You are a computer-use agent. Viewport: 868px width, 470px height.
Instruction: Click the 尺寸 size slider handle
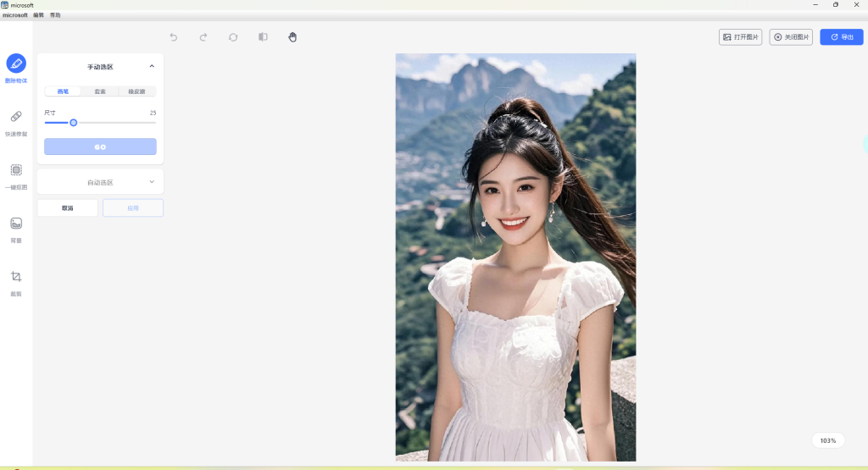(x=73, y=123)
